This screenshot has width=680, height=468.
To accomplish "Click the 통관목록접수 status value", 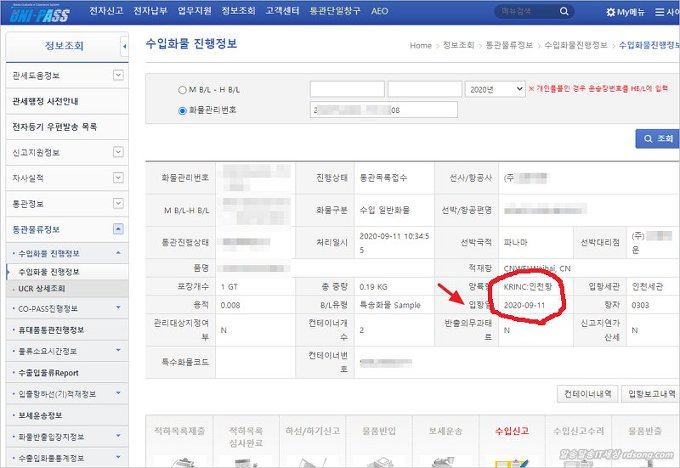I will click(x=383, y=178).
